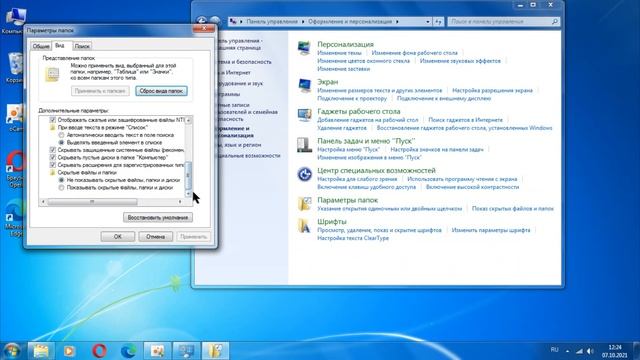Click the Панель задач и меню Пуск icon
Viewport: 640px width, 360px height.
pyautogui.click(x=304, y=145)
